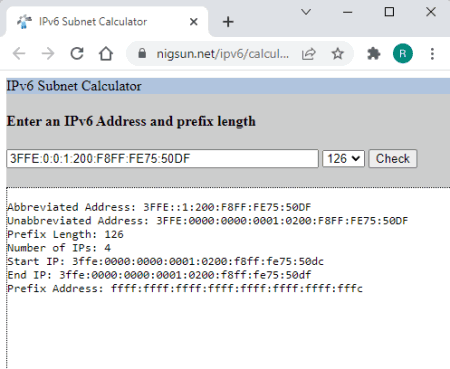The image size is (450, 369).
Task: Click the Unabbreviated Address result line
Action: 207,221
